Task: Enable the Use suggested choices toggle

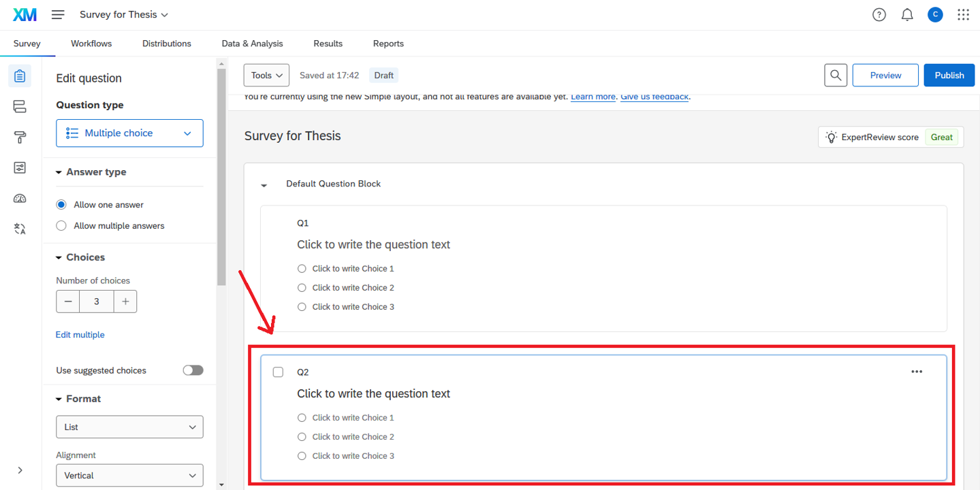Action: coord(193,370)
